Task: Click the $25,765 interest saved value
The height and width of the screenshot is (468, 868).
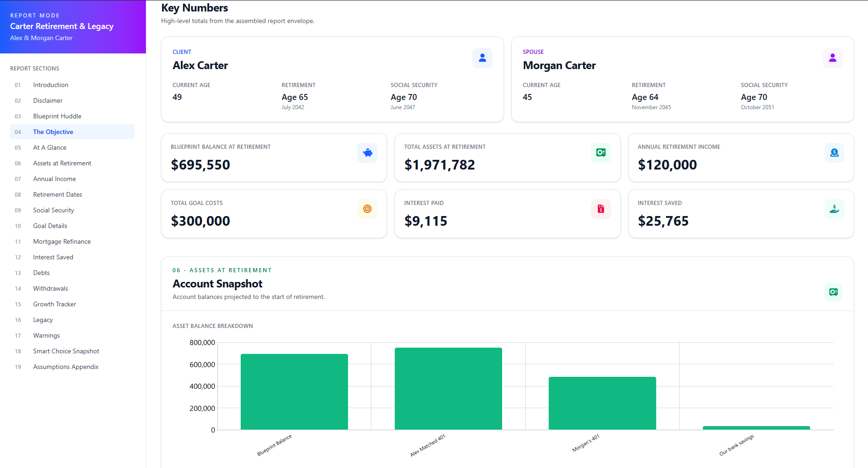Action: click(663, 221)
